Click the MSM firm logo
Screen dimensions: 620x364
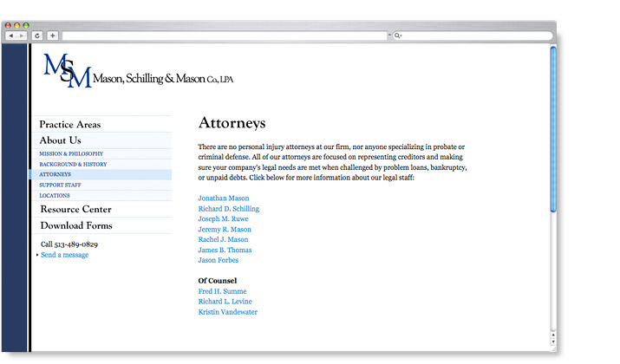pyautogui.click(x=68, y=71)
